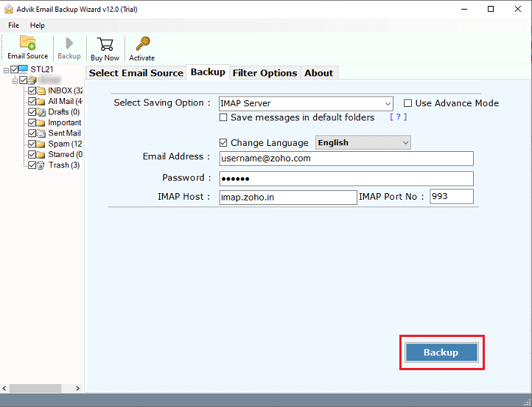Select the Trash bin icon
This screenshot has width=532, height=407.
[x=41, y=165]
